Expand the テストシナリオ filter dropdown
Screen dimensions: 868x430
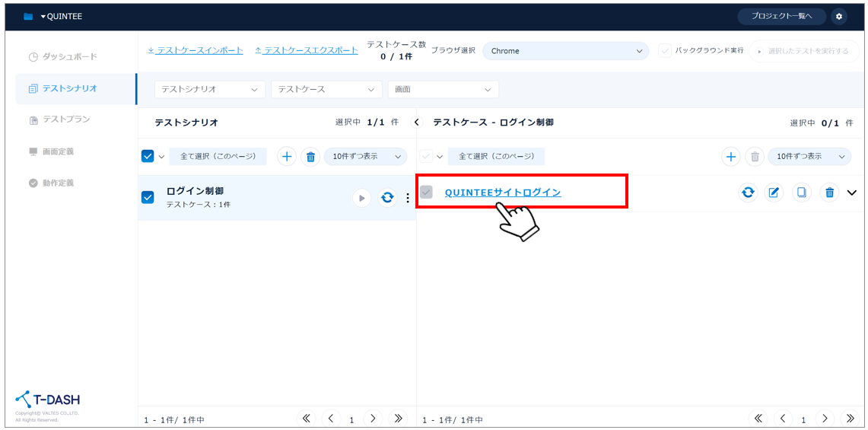point(209,89)
